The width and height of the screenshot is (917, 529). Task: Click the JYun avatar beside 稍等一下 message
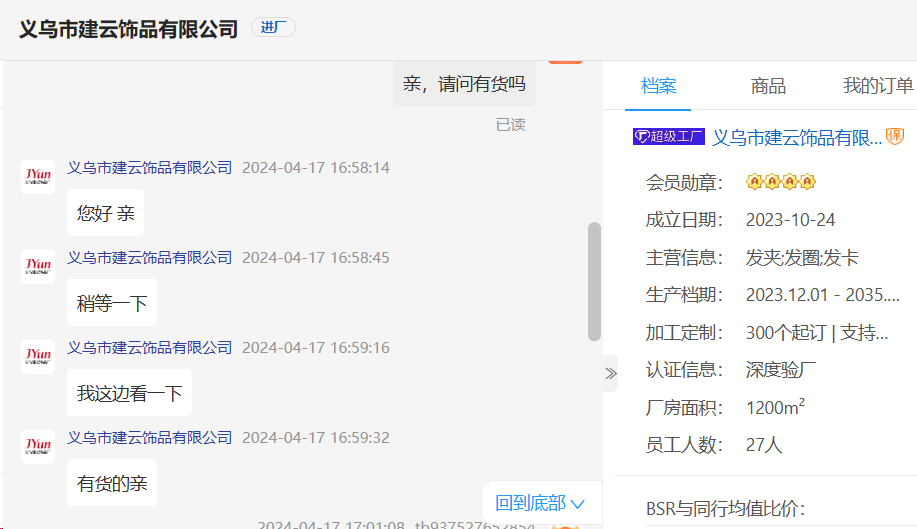[38, 267]
